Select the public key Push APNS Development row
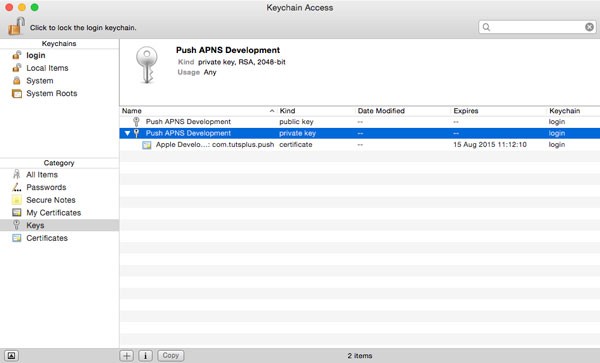The width and height of the screenshot is (600, 363). coord(360,122)
